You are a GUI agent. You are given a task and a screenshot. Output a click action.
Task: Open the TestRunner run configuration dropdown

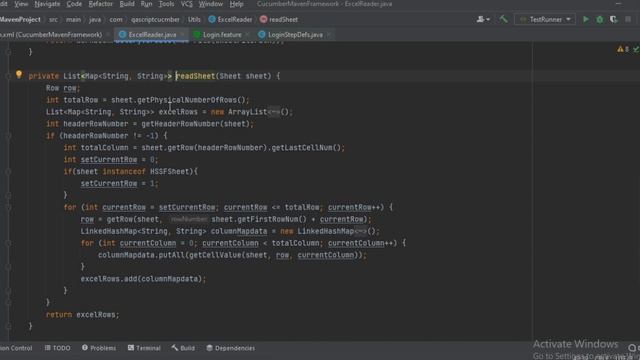point(545,19)
